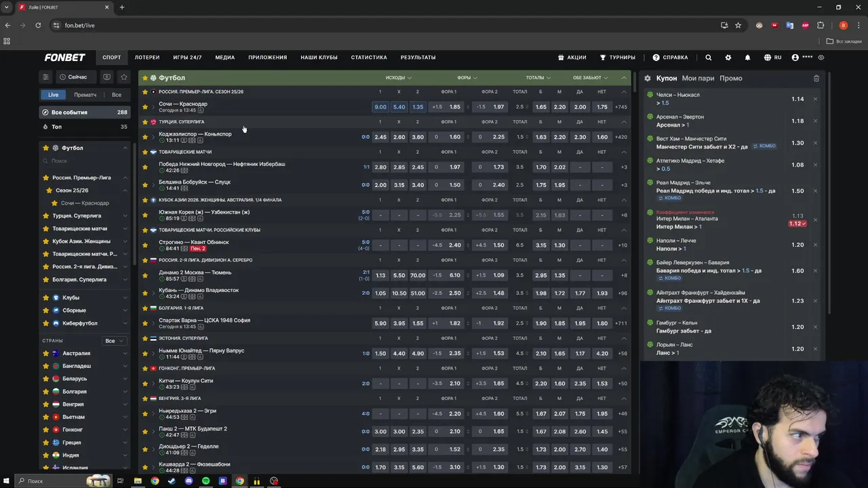This screenshot has width=868, height=488.
Task: Select the Live tab
Action: [53, 95]
